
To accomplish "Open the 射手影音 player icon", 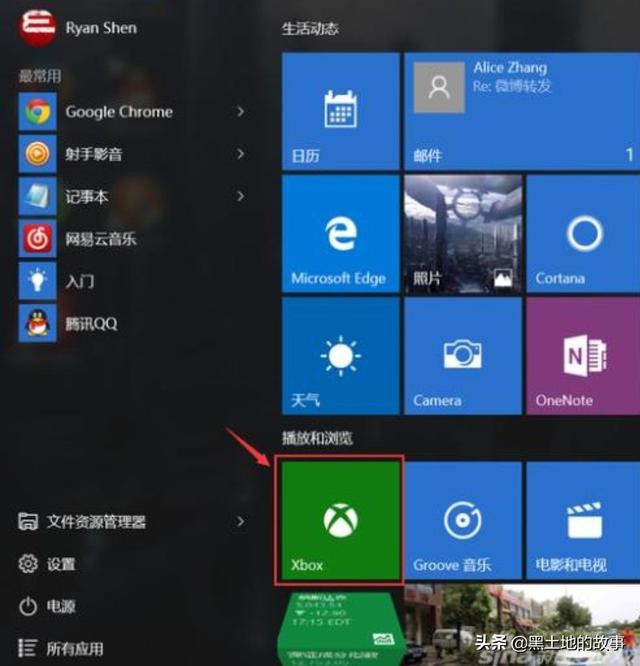I will click(37, 154).
